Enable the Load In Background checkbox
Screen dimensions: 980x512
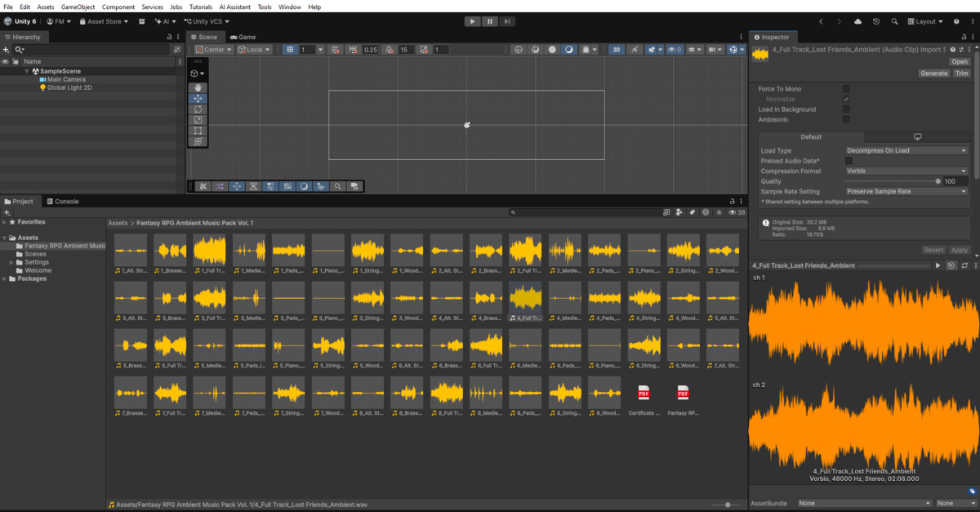coord(846,109)
